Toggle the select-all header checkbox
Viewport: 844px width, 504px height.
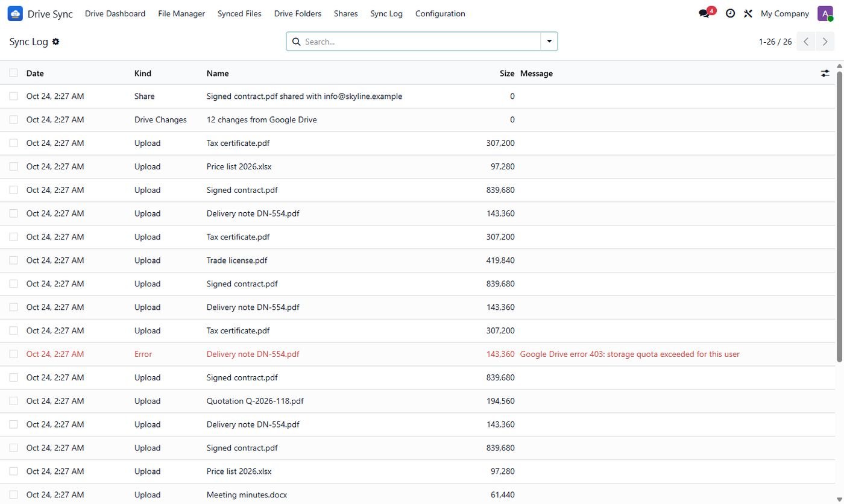(13, 73)
